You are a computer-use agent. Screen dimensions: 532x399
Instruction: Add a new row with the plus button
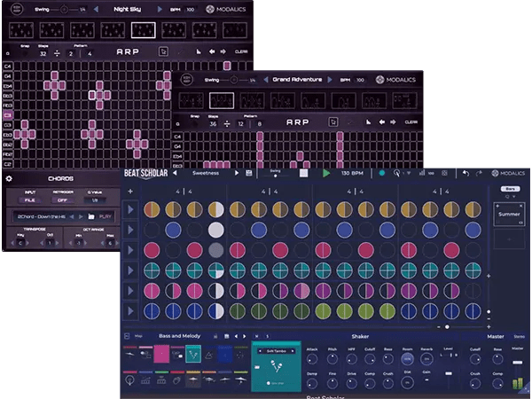(x=130, y=192)
